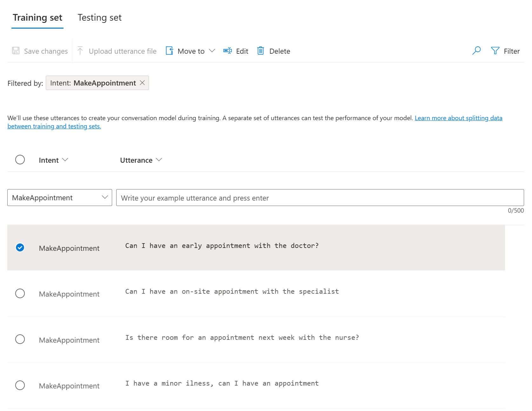Remove the MakeAppointment intent filter chip

[143, 83]
